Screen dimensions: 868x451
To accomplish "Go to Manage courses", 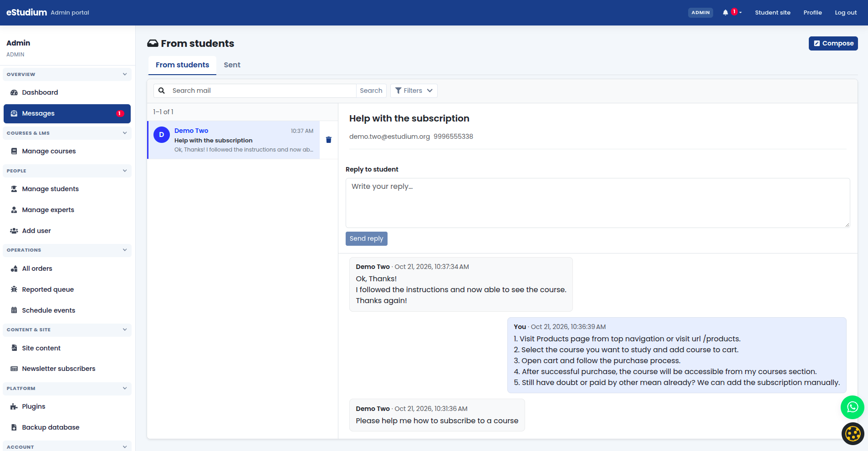I will point(67,151).
